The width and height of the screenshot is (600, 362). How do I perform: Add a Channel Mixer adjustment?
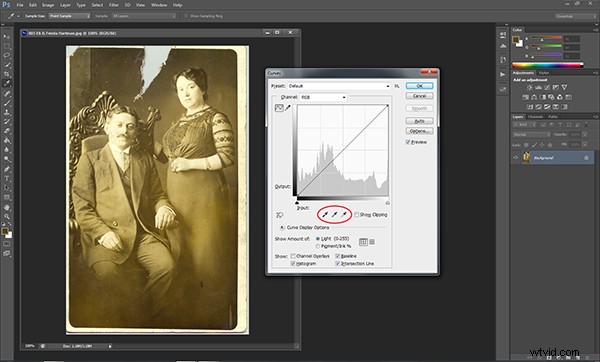pyautogui.click(x=560, y=97)
